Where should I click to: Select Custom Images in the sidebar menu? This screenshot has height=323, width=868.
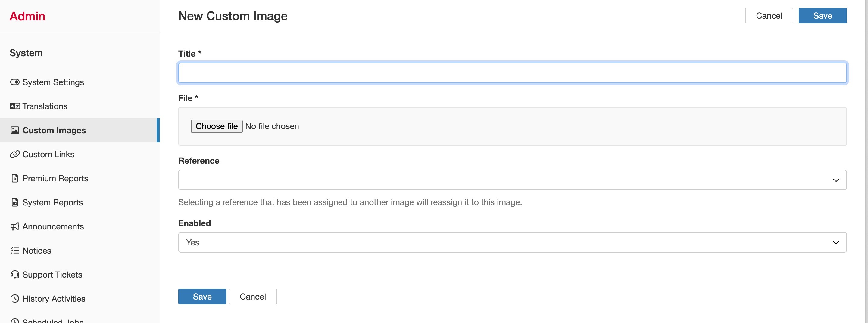tap(54, 130)
